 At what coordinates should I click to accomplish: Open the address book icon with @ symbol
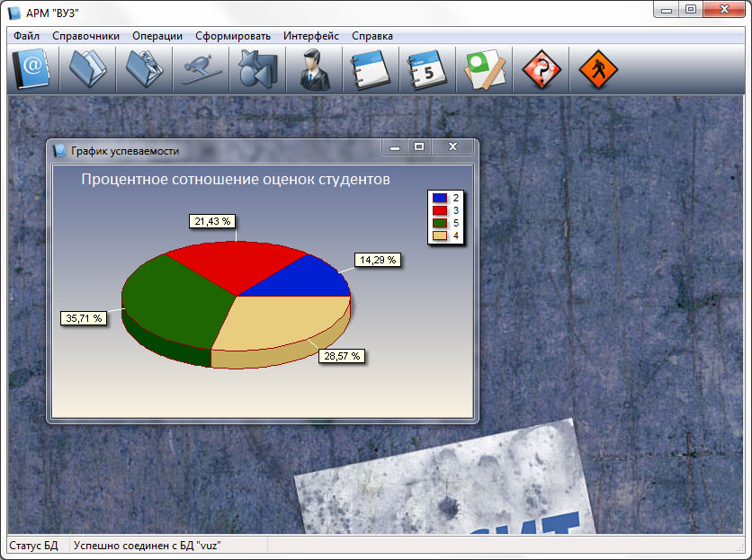(x=31, y=69)
